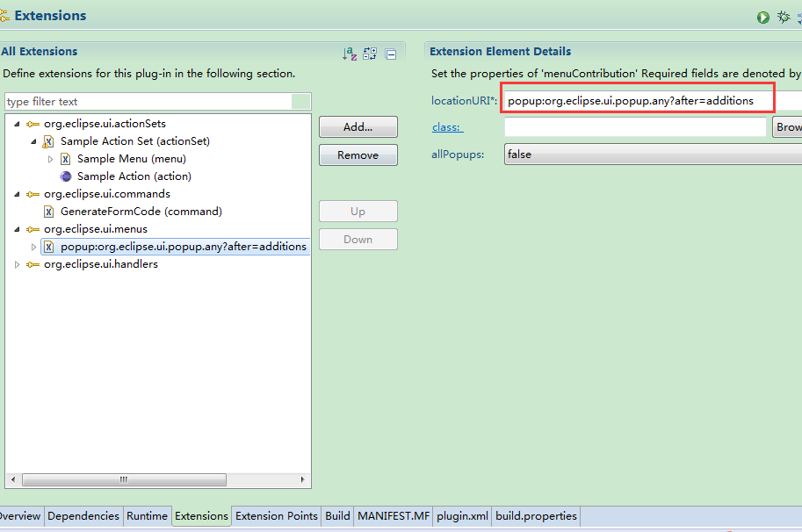Viewport: 802px width, 532px height.
Task: Select org.eclipse.ui.handlers tree row
Action: click(101, 265)
